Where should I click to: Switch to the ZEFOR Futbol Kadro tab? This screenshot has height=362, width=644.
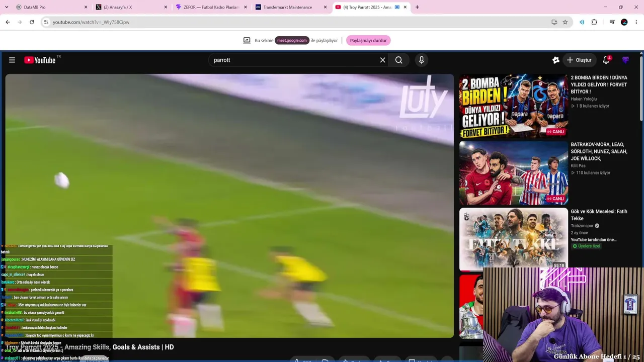(212, 7)
